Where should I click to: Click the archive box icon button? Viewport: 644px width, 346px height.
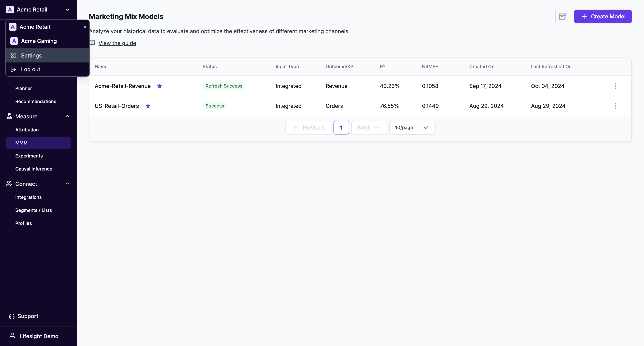(562, 16)
